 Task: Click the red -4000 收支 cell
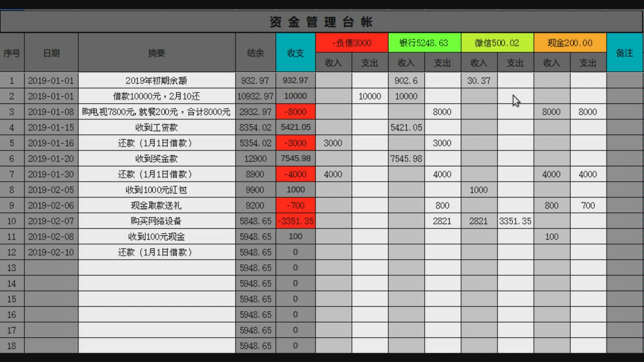tap(295, 174)
